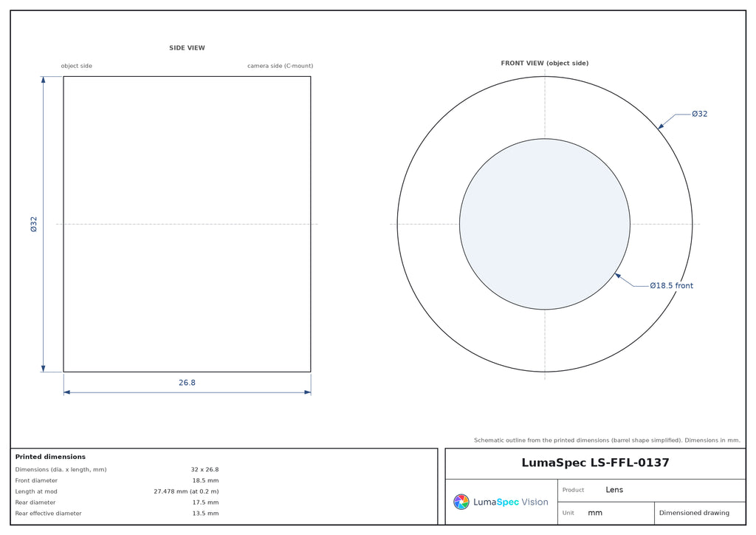Screen dimensions: 756x535
Task: Click the 'Dimensioned drawing' title block text
Action: tap(694, 513)
